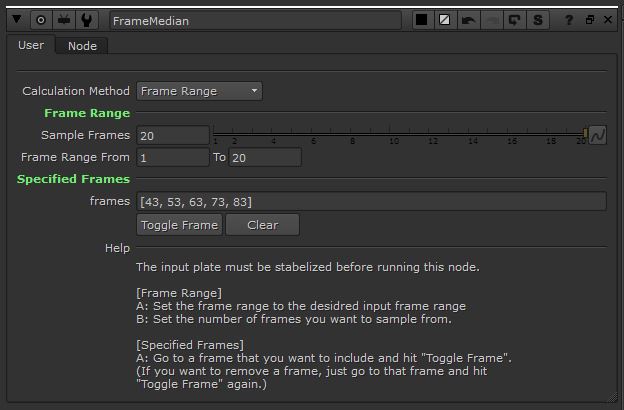Click the Sample Frames input field
The height and width of the screenshot is (410, 624).
click(x=173, y=135)
